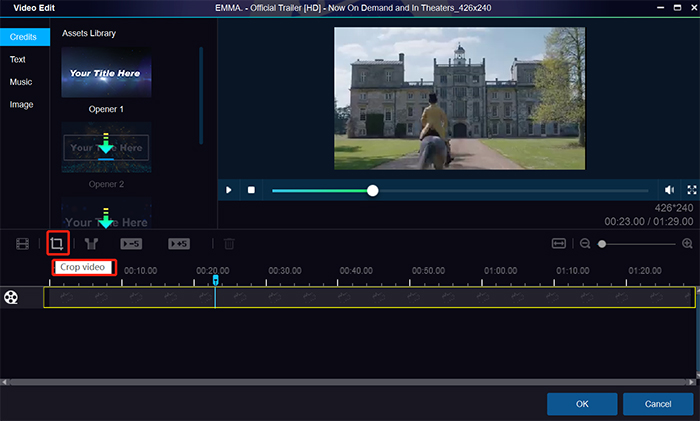This screenshot has width=700, height=421.
Task: Stop the video playback
Action: pyautogui.click(x=251, y=190)
